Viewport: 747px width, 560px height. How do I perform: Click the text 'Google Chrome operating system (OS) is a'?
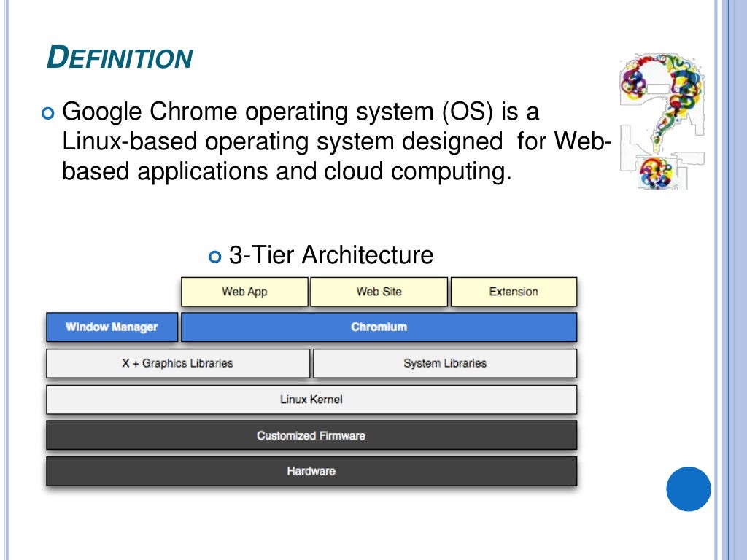point(301,112)
